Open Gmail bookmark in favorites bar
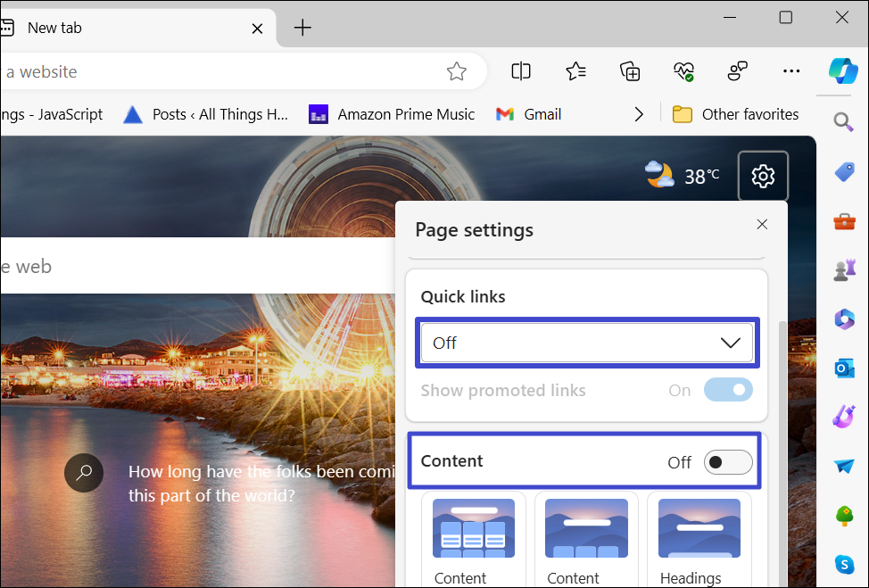The height and width of the screenshot is (588, 869). point(529,114)
